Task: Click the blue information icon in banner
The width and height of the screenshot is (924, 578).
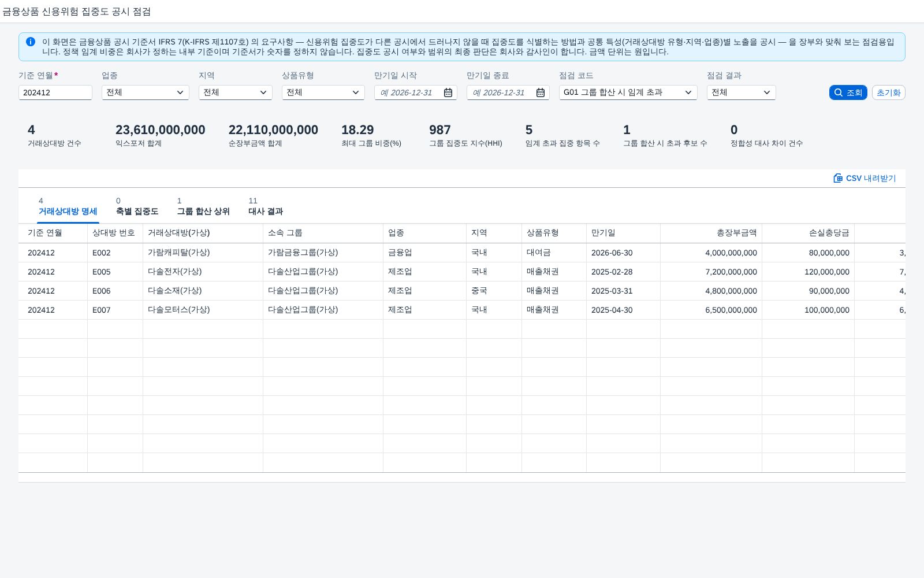Action: coord(31,42)
